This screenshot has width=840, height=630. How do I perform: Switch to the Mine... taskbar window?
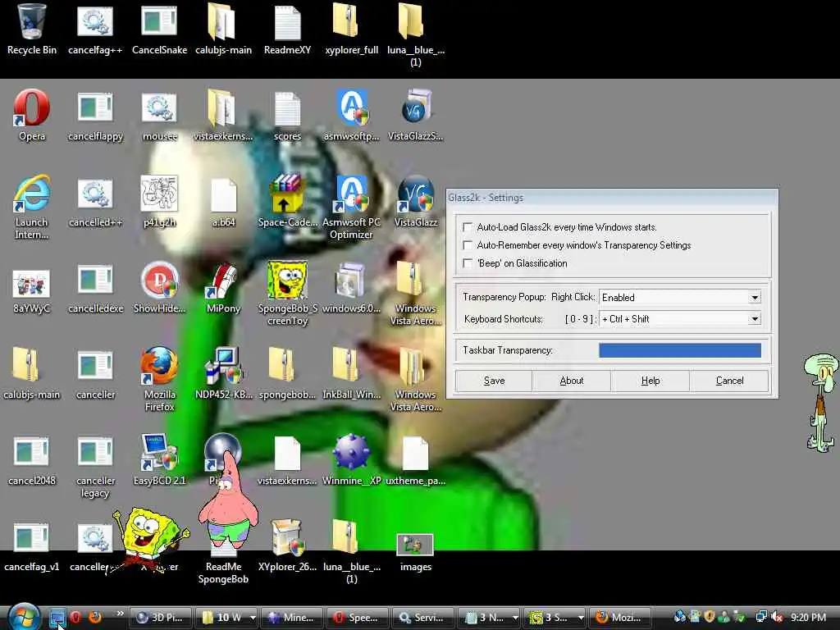click(x=291, y=618)
